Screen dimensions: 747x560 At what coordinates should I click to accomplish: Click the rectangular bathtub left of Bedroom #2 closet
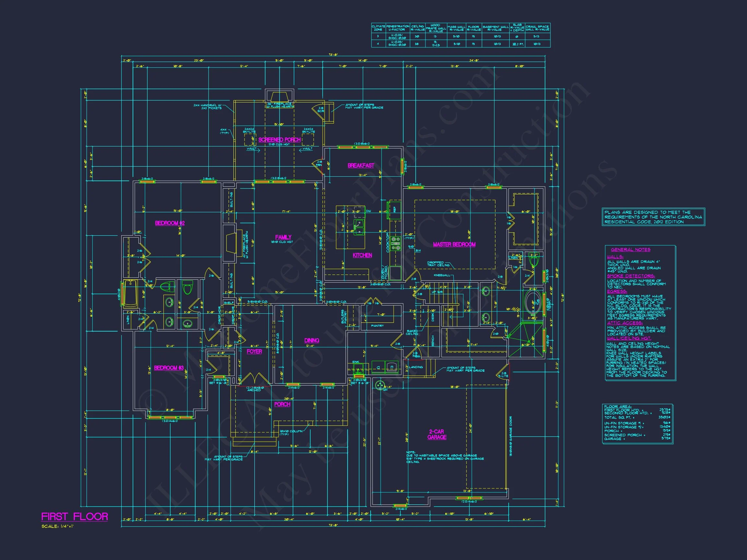[130, 293]
